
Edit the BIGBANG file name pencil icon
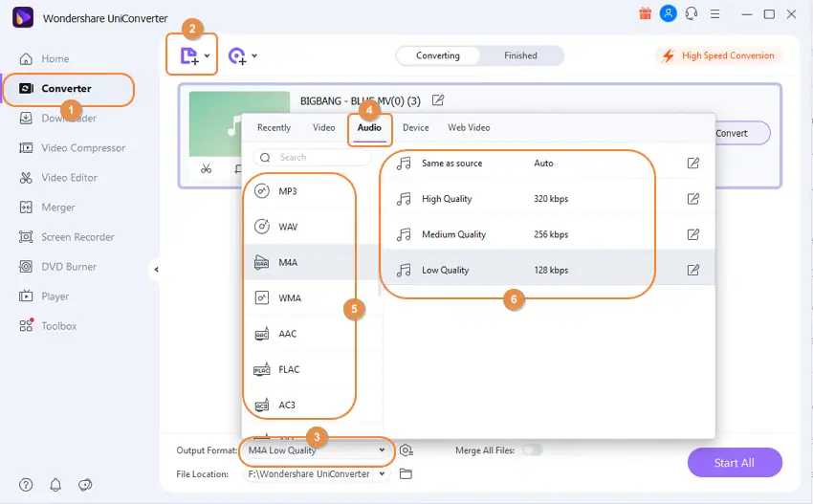click(438, 100)
